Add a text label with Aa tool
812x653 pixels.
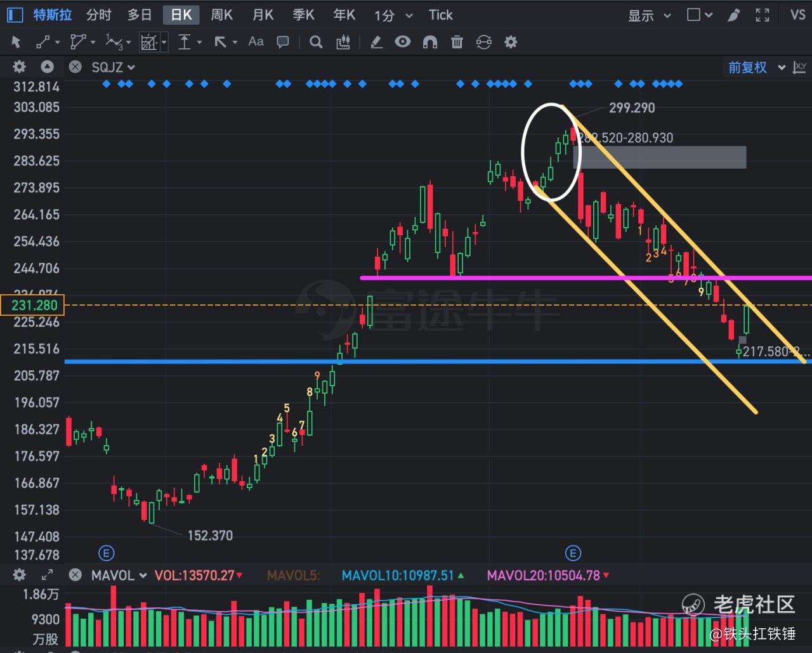(x=256, y=42)
